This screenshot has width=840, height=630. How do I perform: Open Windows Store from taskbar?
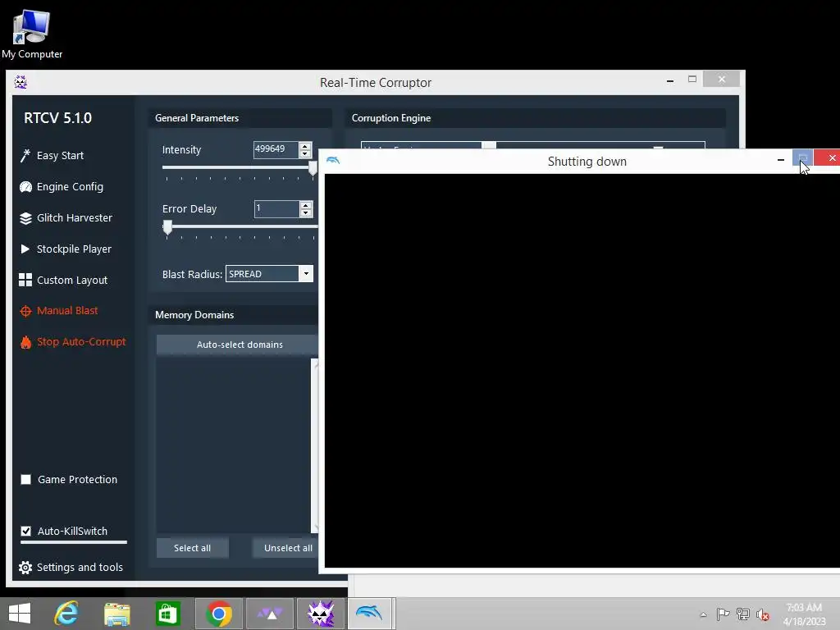point(167,614)
